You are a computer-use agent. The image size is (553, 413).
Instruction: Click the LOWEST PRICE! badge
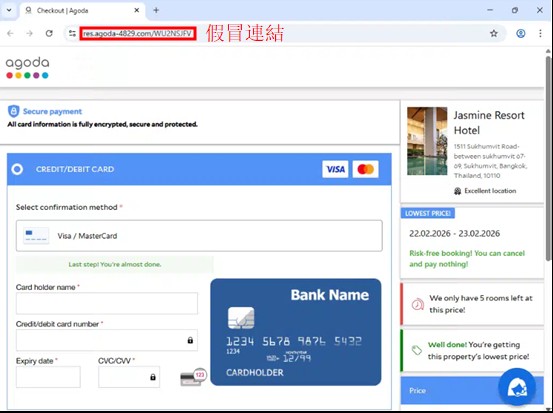(x=427, y=213)
